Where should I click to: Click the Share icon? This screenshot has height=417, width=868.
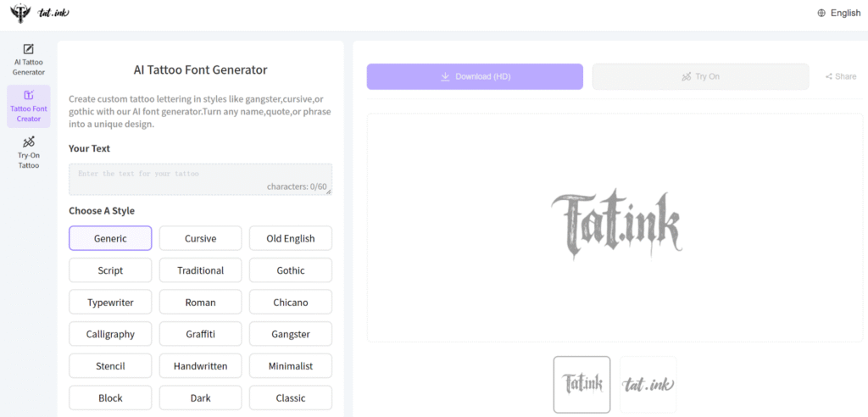click(x=828, y=76)
